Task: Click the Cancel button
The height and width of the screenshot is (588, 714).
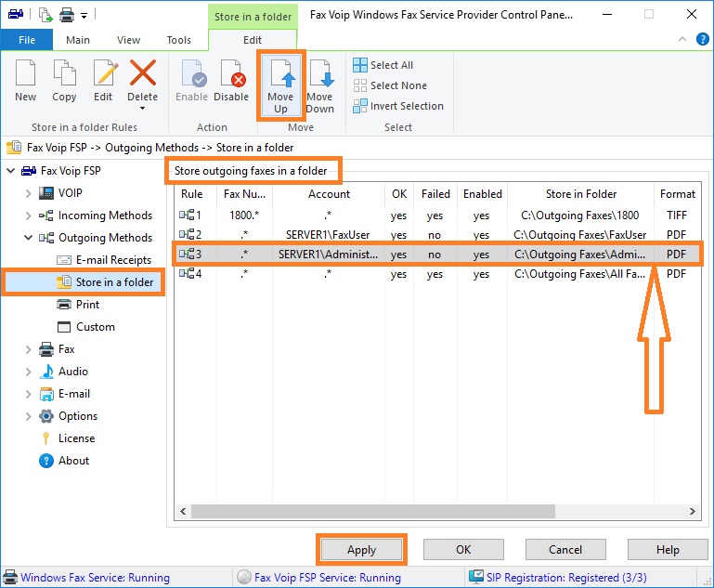Action: [565, 550]
